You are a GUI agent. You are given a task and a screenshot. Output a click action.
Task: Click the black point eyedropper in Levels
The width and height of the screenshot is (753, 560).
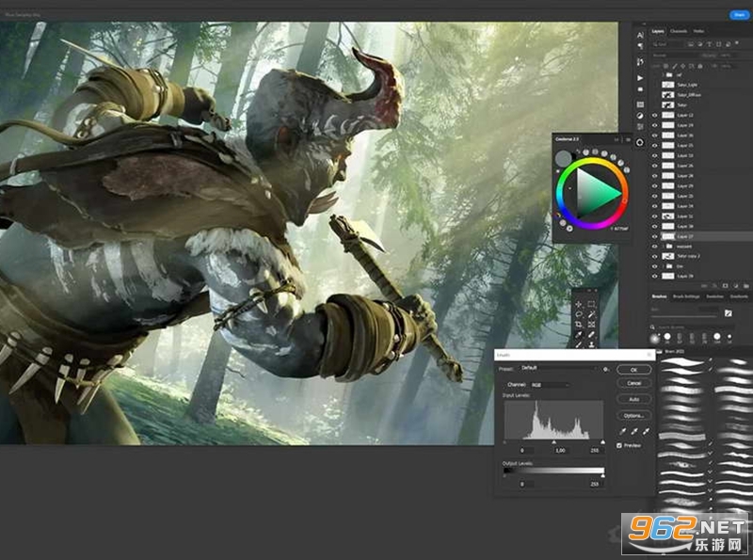(623, 431)
